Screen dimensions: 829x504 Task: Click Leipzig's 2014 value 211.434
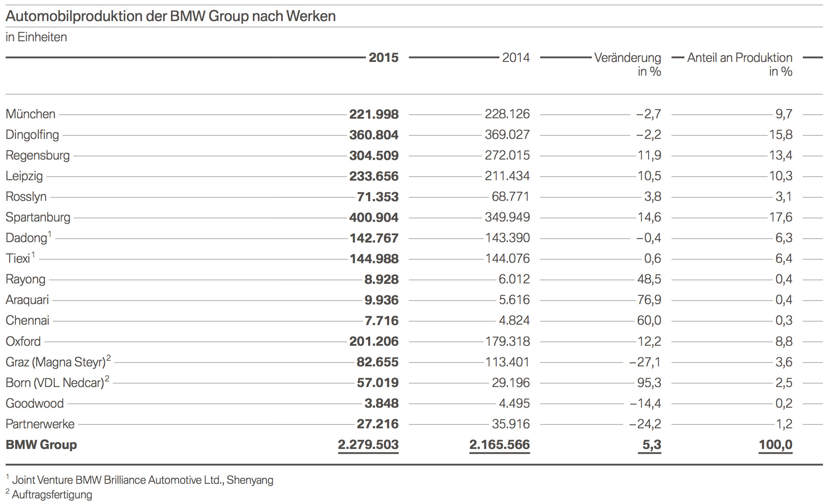(507, 176)
